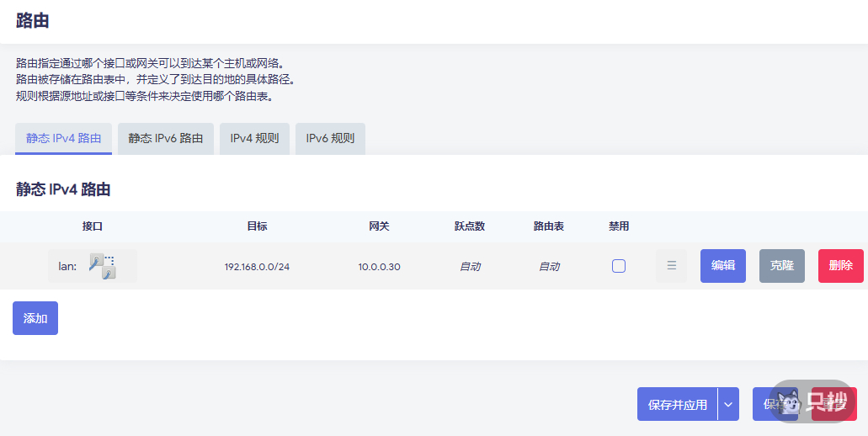Click the 接口 column header
This screenshot has width=868, height=436.
click(x=93, y=226)
